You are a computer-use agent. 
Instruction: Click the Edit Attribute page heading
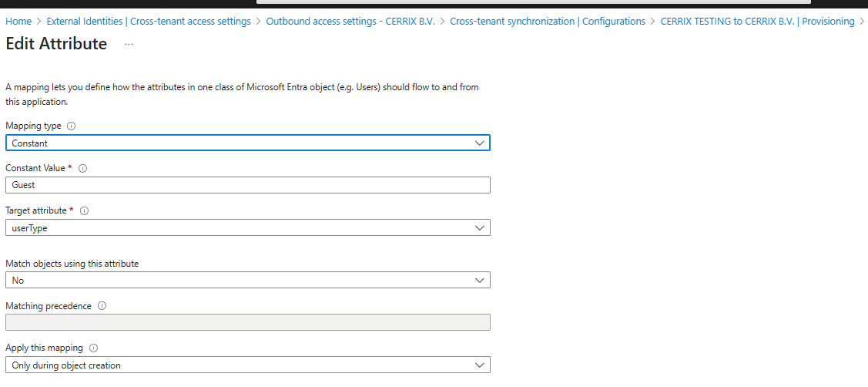tap(56, 44)
